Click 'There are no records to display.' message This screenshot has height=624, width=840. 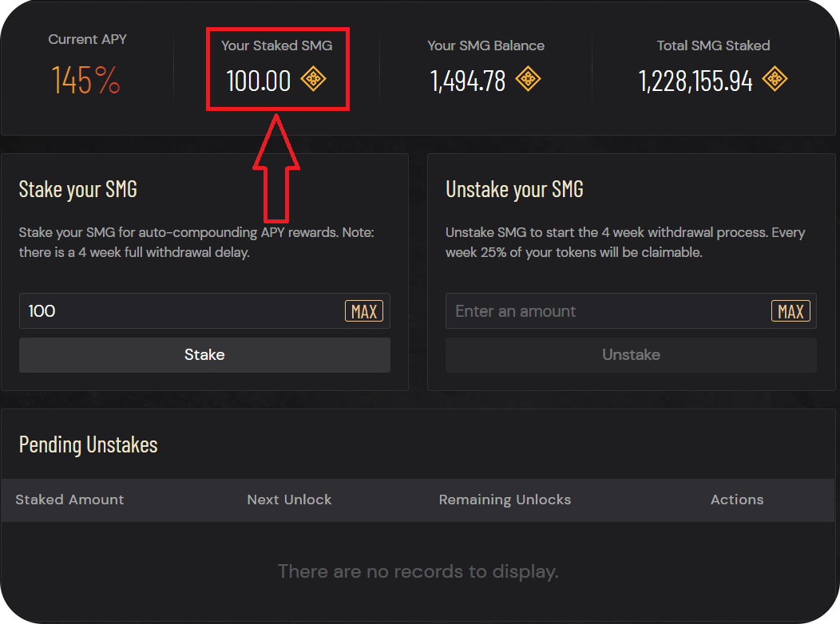pyautogui.click(x=418, y=571)
